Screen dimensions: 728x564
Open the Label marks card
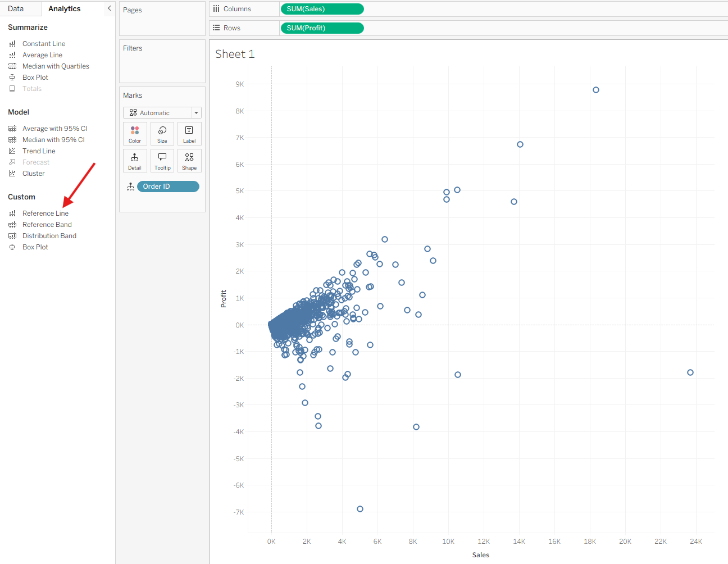[x=189, y=134]
